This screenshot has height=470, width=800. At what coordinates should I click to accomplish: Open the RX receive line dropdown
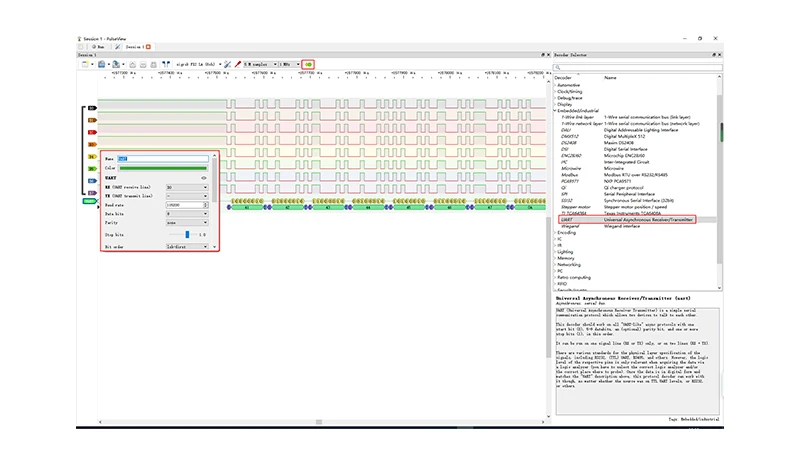(186, 187)
